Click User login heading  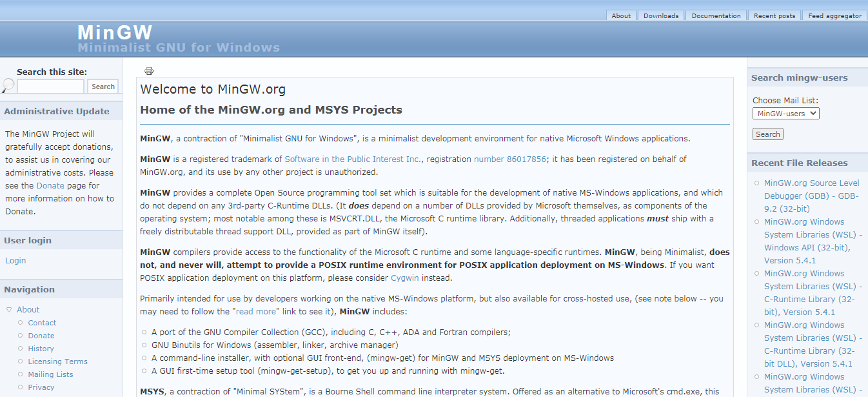[28, 241]
